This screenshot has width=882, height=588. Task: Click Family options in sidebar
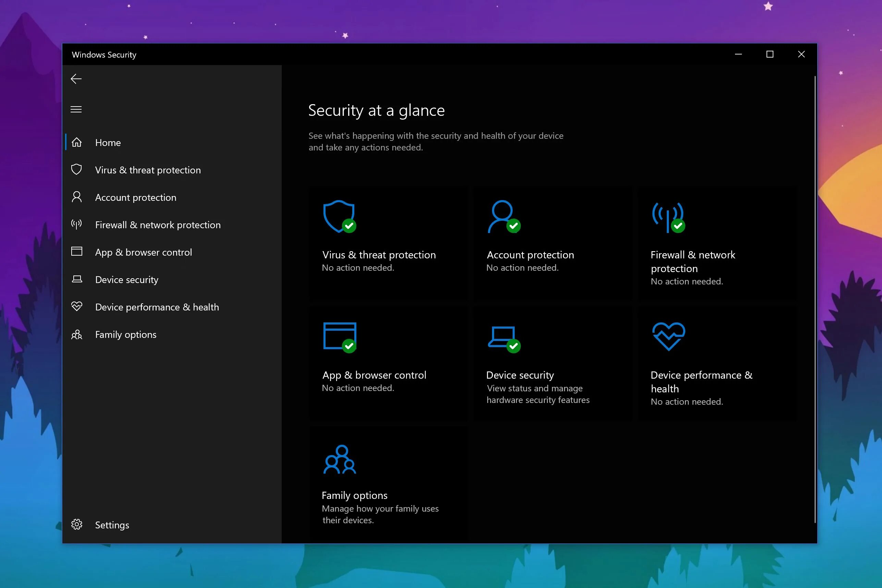click(x=126, y=334)
